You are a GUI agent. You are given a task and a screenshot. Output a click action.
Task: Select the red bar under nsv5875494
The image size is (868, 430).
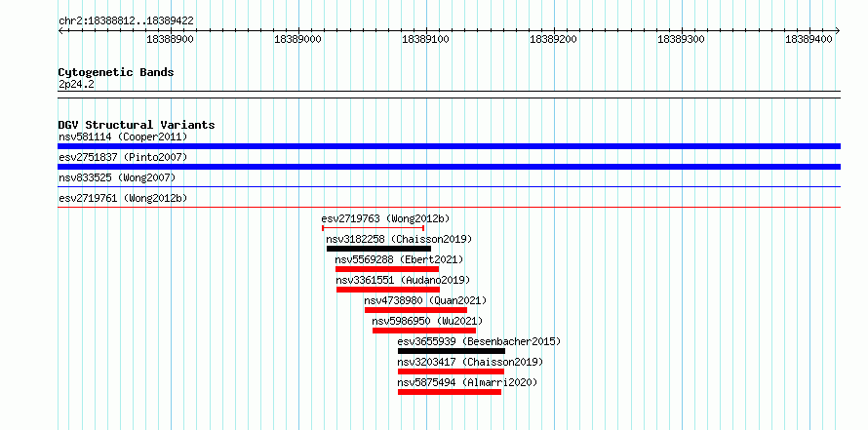coord(450,392)
